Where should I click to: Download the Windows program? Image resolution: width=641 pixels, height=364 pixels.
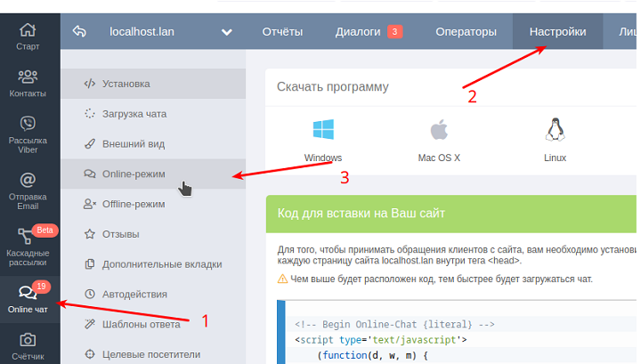coord(323,140)
